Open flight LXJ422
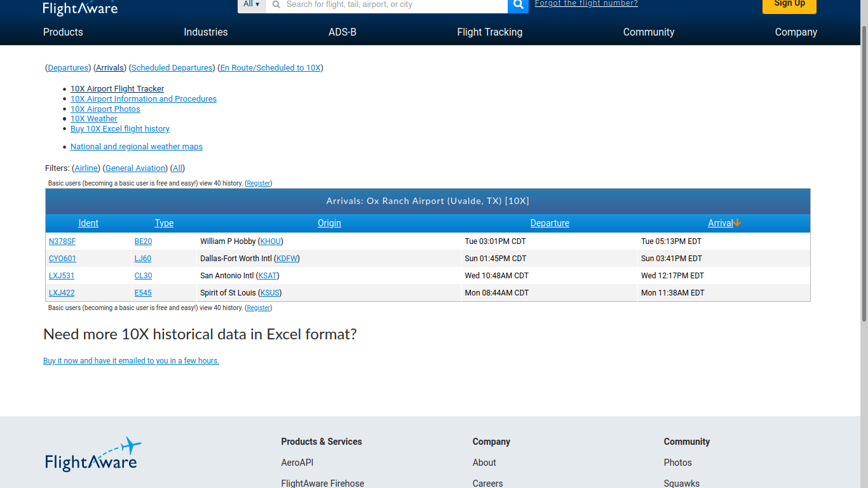The image size is (868, 488). (x=62, y=293)
